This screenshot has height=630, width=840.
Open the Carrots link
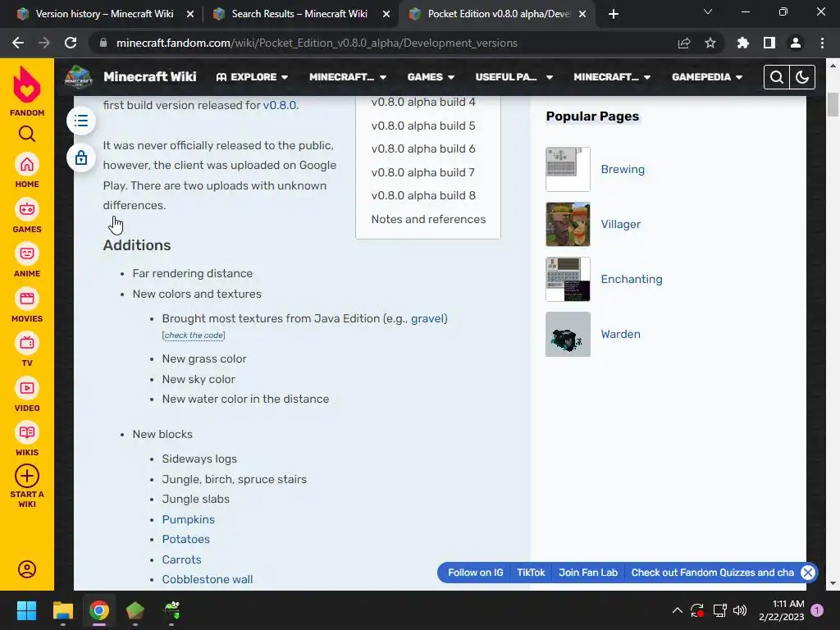click(x=181, y=559)
